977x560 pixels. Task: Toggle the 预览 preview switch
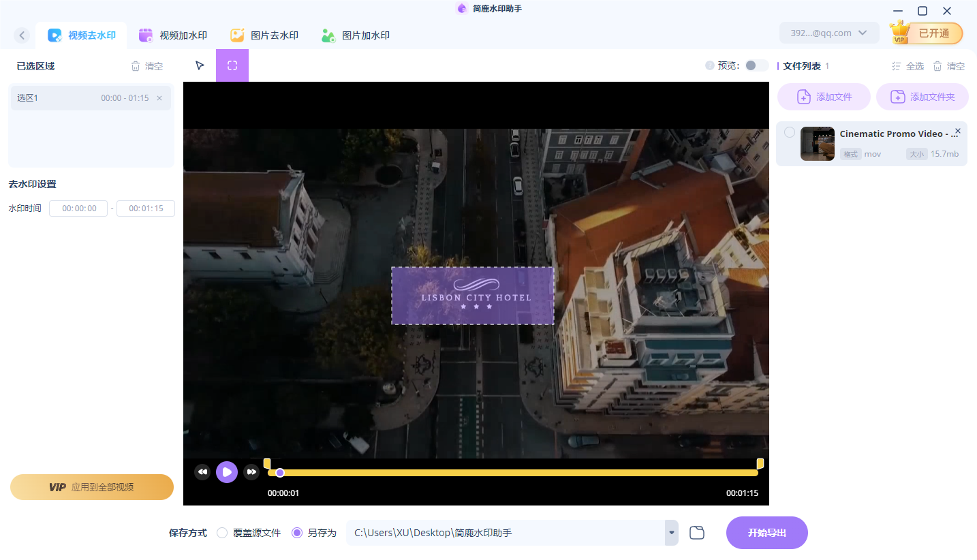[x=756, y=65]
